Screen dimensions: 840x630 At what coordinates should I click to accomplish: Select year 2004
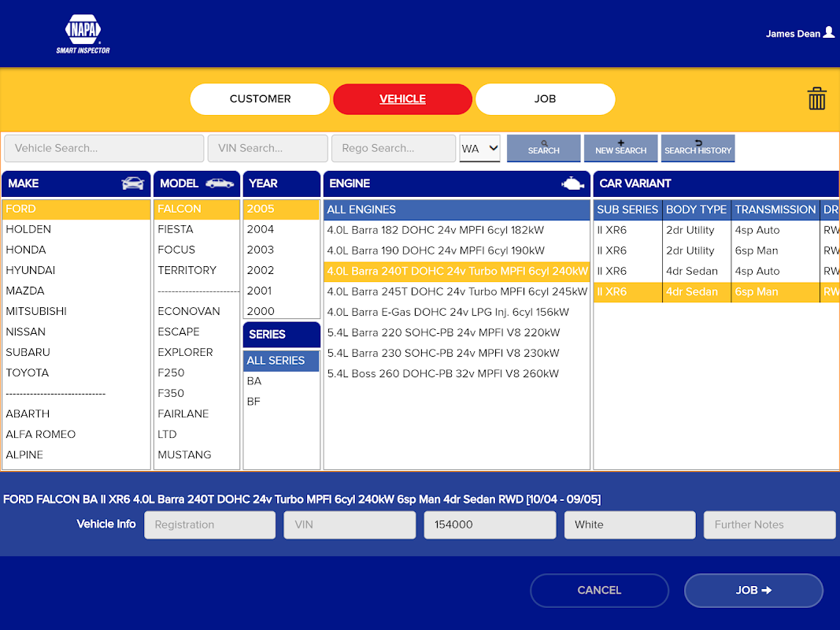click(x=281, y=229)
